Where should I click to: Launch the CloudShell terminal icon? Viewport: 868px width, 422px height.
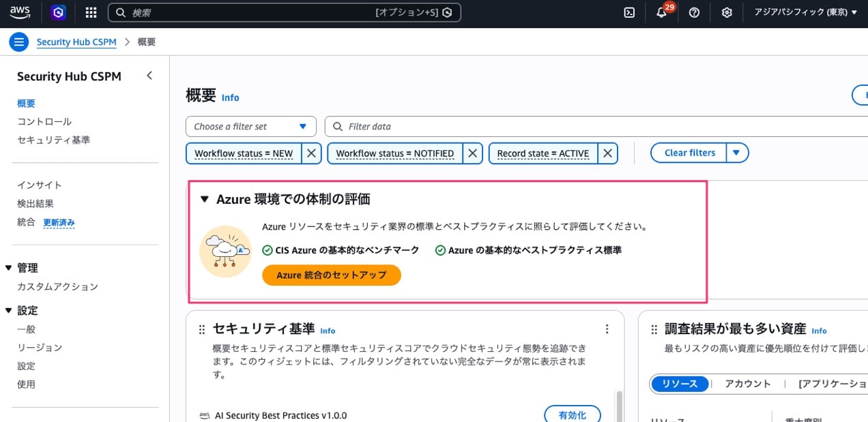[630, 12]
